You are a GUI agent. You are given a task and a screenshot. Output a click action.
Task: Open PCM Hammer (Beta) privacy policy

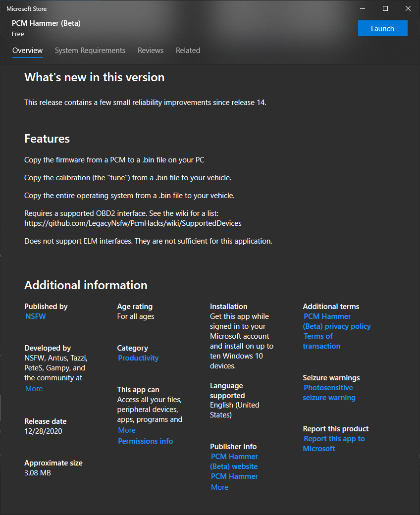pos(337,321)
